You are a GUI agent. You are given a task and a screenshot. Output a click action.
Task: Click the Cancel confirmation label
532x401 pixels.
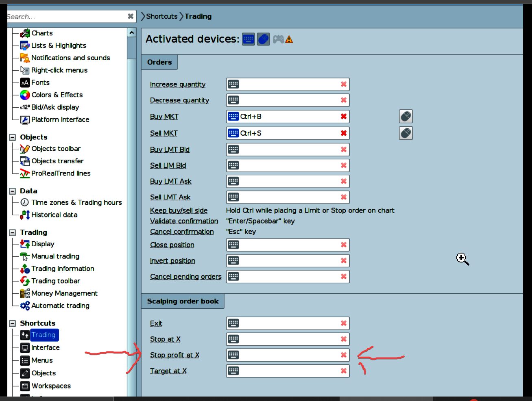182,232
